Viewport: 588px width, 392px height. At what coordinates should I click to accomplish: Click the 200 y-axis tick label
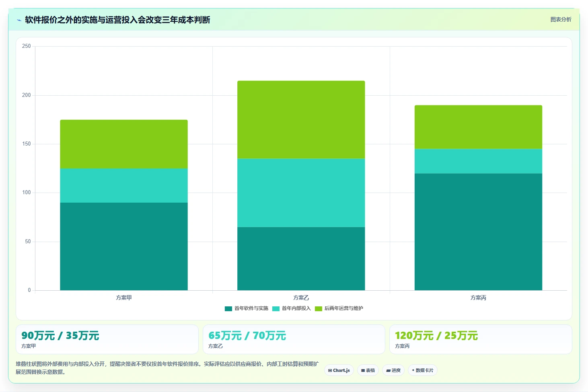click(x=27, y=95)
